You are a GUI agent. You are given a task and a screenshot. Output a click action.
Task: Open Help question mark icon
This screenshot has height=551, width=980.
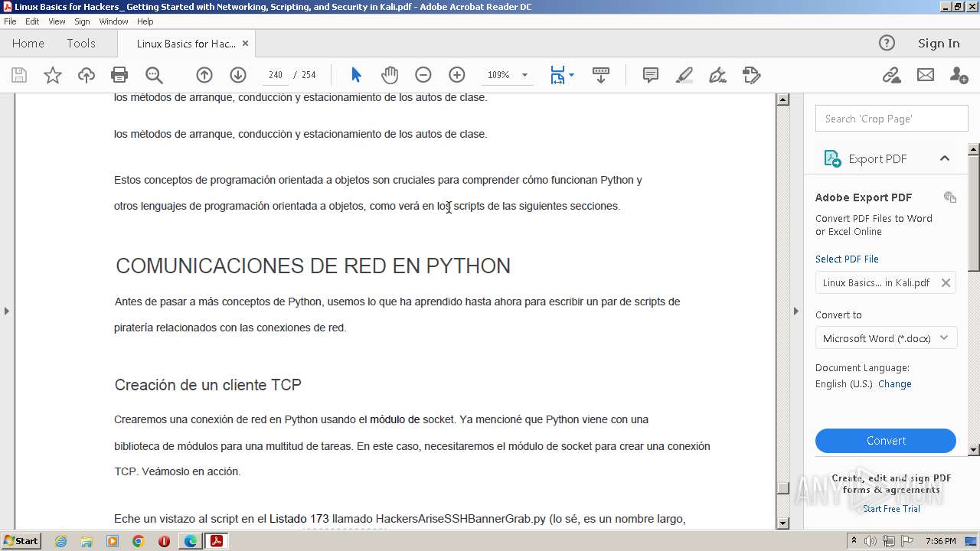[887, 43]
